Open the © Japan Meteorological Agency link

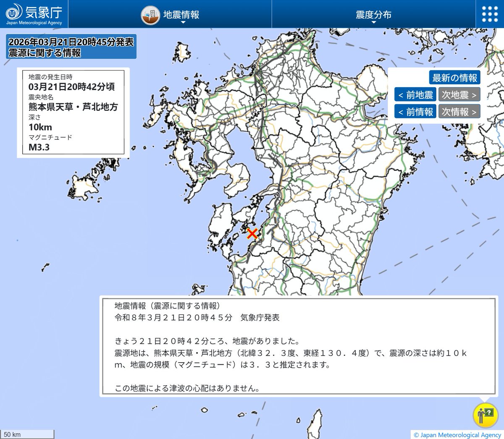[457, 435]
